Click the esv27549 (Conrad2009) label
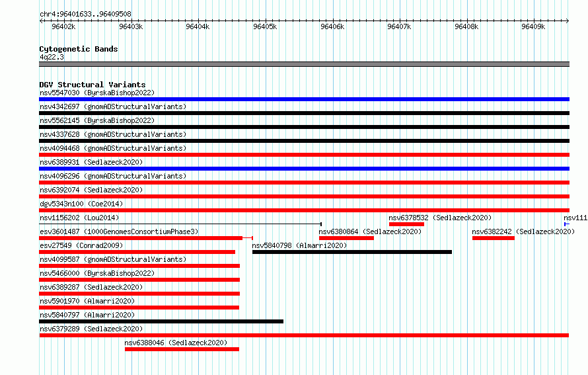Viewport: 588px width, 375px height. [81, 245]
